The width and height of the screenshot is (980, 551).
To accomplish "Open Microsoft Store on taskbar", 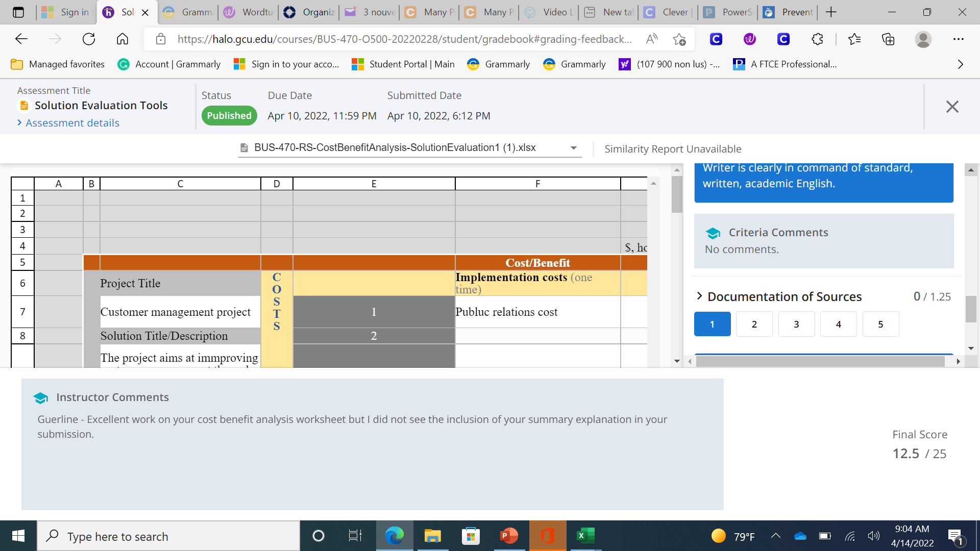I will point(471,536).
